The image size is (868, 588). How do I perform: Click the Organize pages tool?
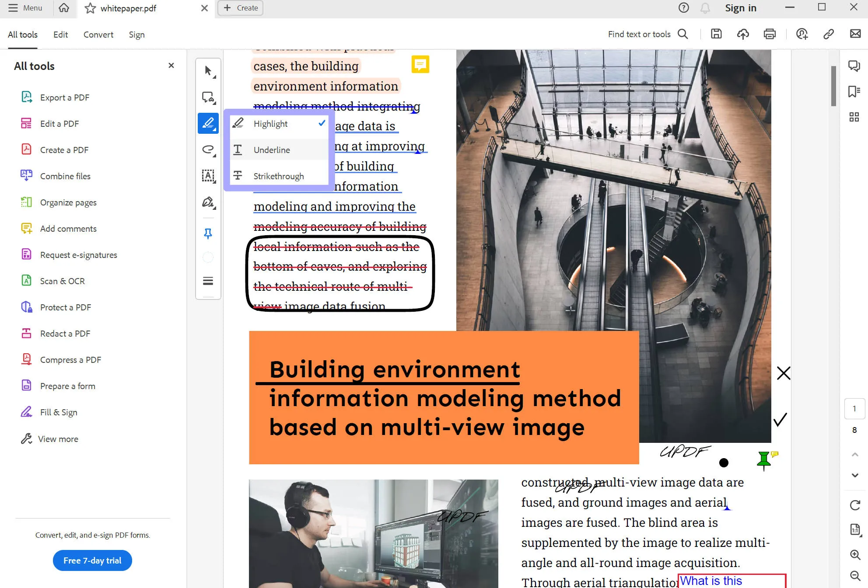[x=68, y=202]
